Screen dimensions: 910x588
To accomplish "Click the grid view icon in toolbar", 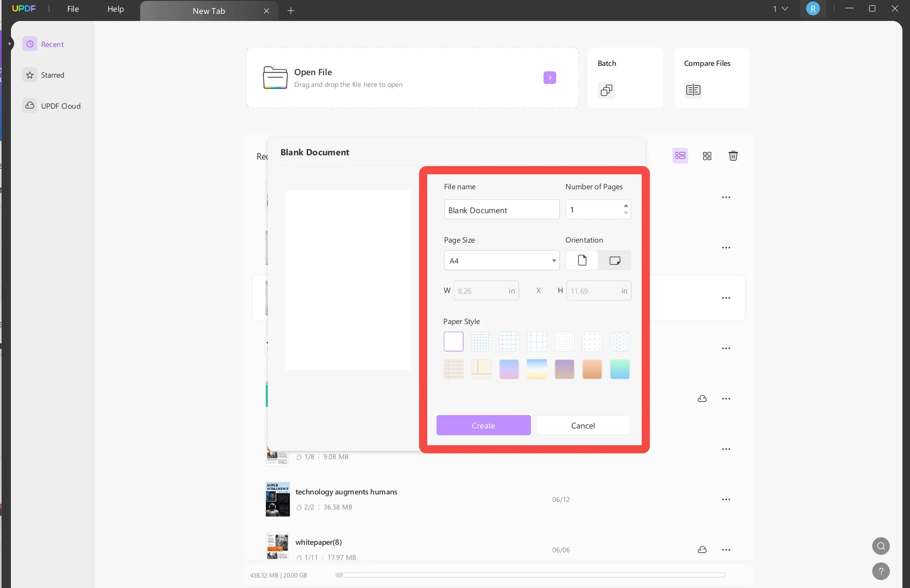I will coord(707,156).
